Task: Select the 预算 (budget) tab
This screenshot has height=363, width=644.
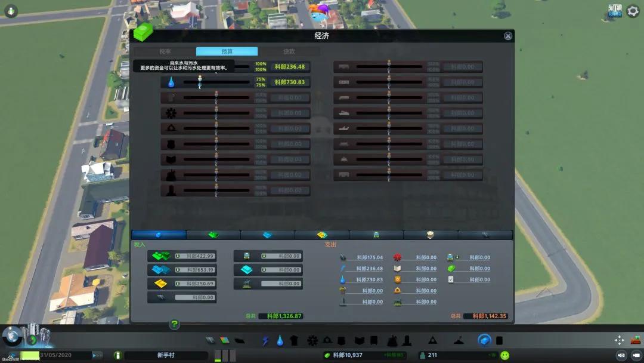Action: point(227,51)
